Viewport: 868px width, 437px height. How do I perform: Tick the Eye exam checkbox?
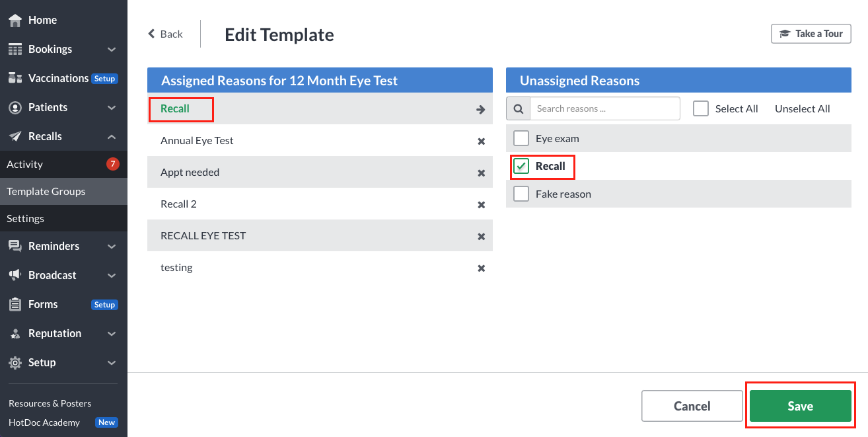[521, 138]
